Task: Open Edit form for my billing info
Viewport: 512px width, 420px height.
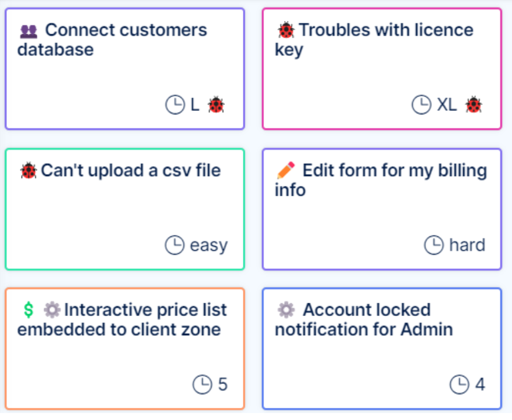Action: [382, 209]
